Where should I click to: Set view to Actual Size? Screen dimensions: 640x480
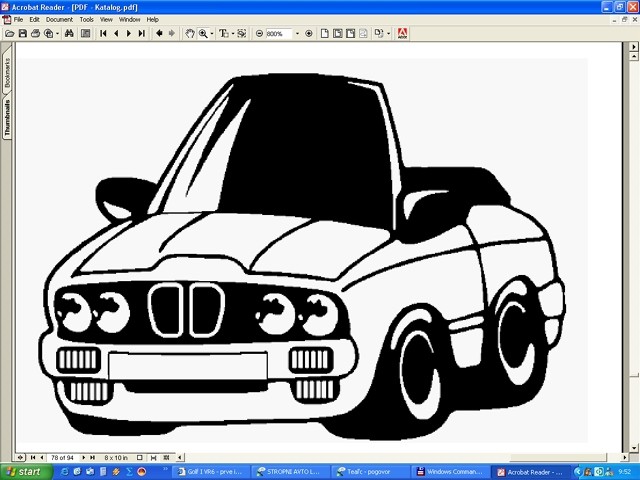tap(324, 33)
